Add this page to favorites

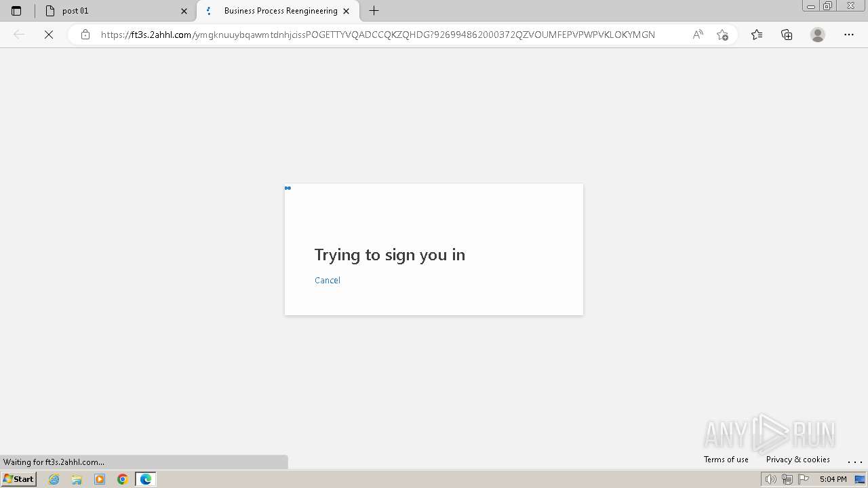point(722,35)
